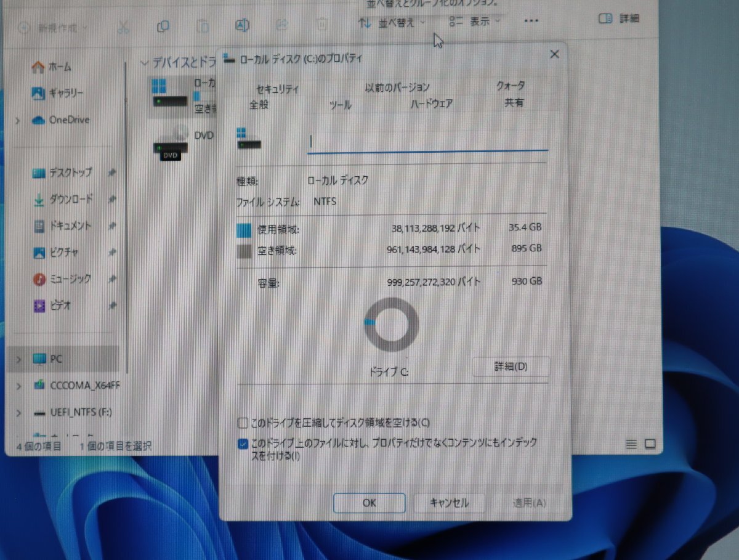
Task: Select the DVD drive icon in Explorer
Action: coord(171,144)
